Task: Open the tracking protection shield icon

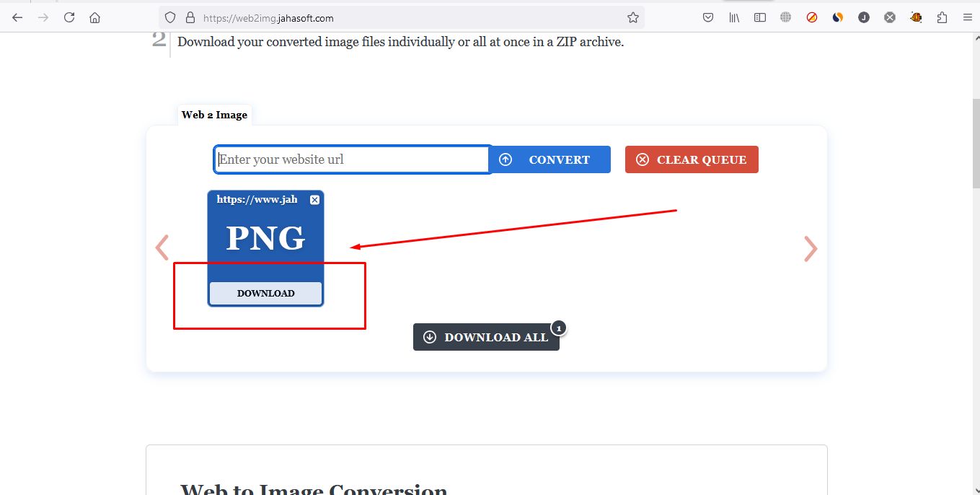Action: pos(170,17)
